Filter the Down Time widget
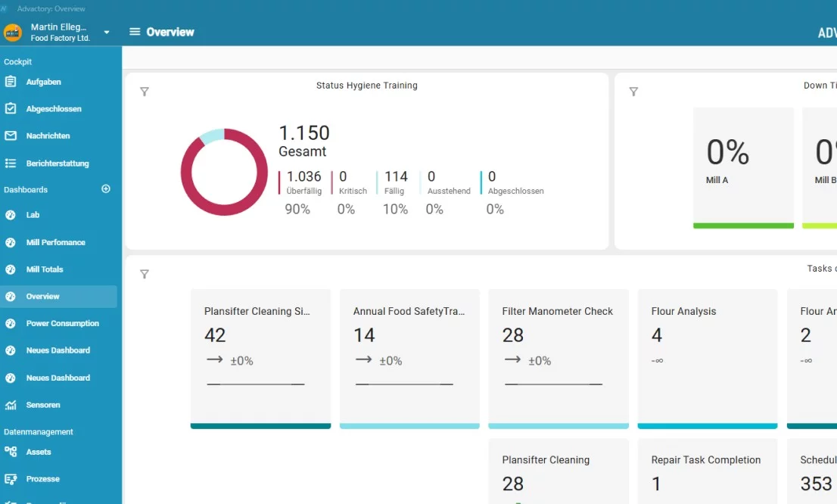 (633, 92)
